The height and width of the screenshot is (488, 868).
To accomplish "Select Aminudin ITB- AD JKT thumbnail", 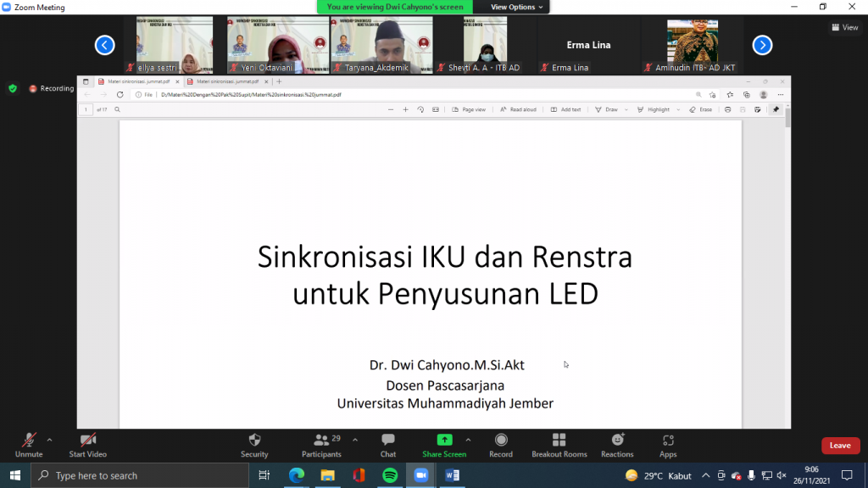I will click(692, 45).
